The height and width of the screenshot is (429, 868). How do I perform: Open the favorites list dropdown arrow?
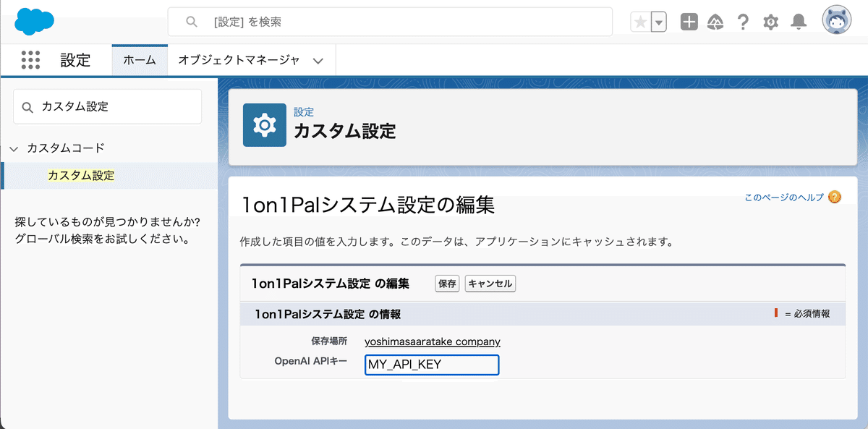659,22
